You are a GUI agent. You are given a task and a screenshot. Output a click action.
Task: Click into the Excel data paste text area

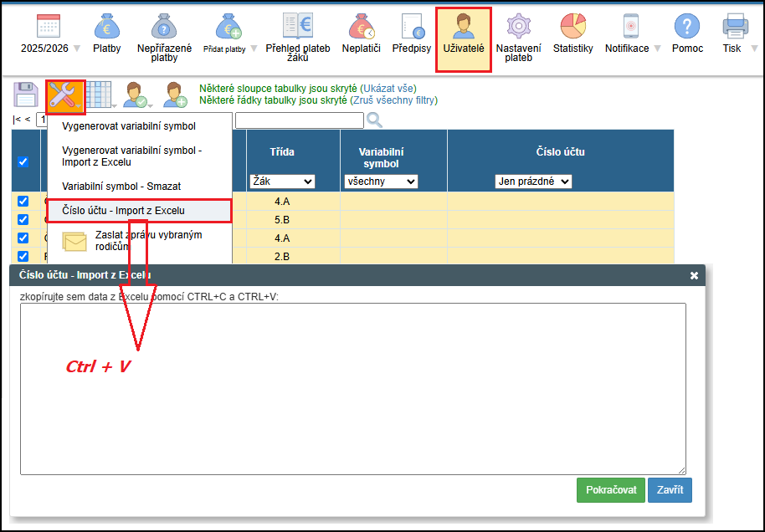[x=352, y=389]
